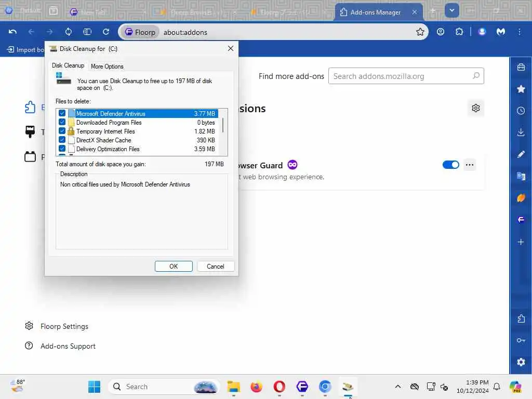Open the Floorp three-dot application menu
The image size is (532, 399).
[x=520, y=32]
